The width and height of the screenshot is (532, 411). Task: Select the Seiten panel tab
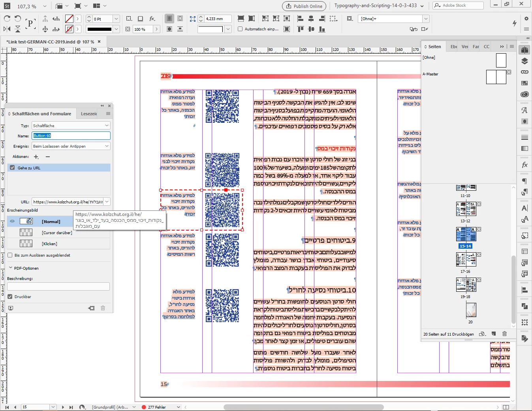tap(434, 47)
